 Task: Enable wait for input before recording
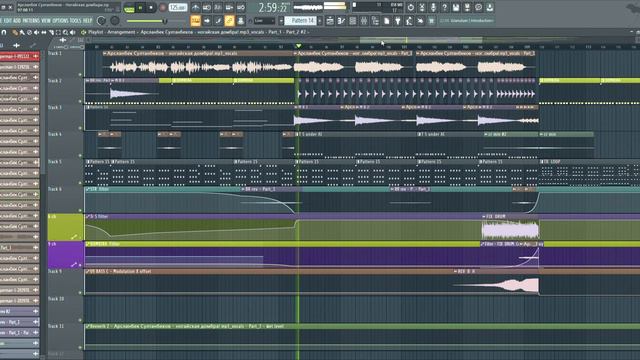[x=207, y=7]
